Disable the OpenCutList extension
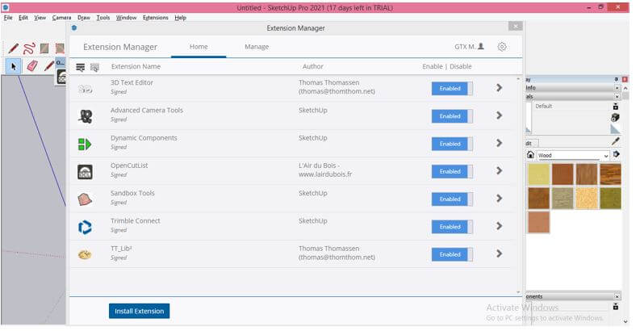 [452, 172]
